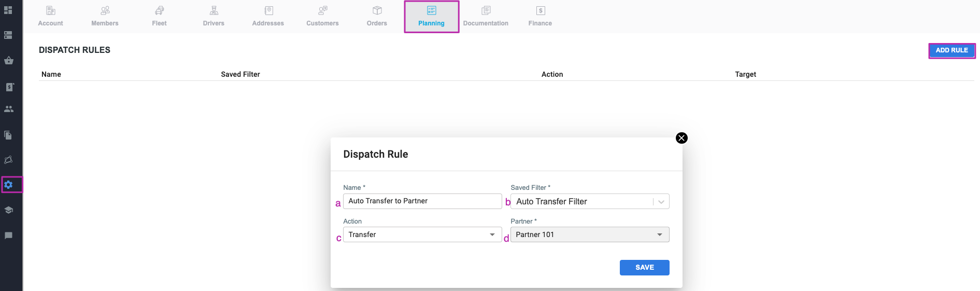Open the graduation cap training icon

8,210
